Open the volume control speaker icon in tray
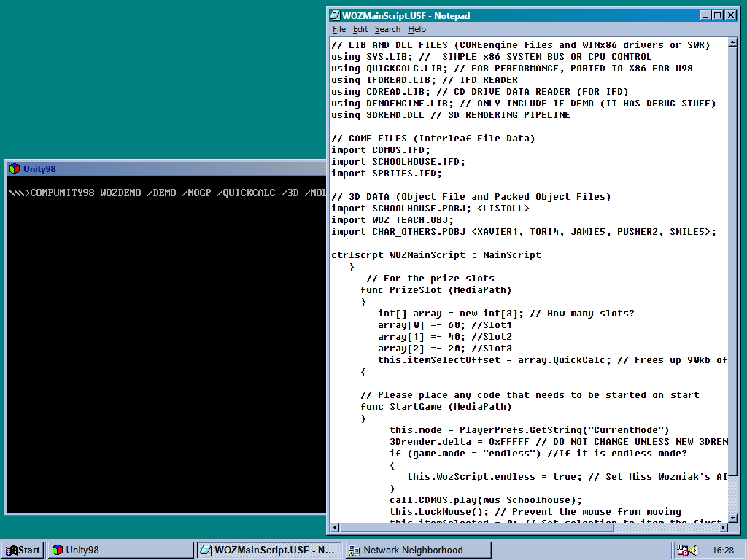Viewport: 747px width, 560px height. pyautogui.click(x=694, y=551)
